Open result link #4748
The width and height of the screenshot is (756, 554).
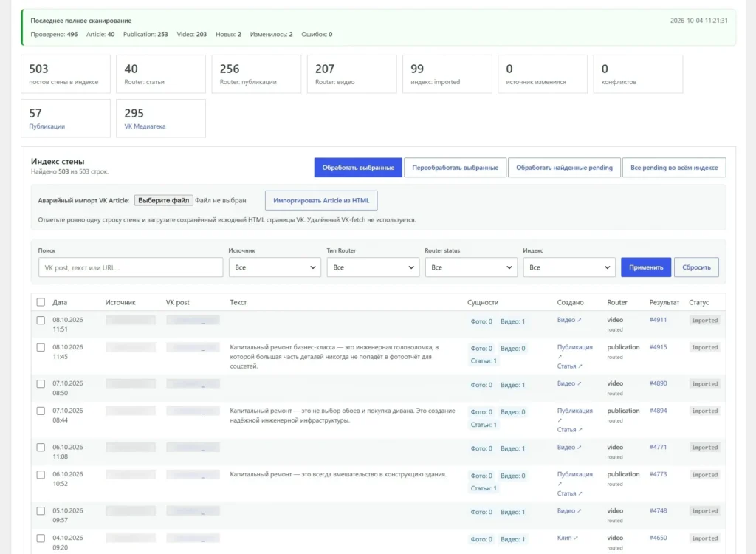pos(658,511)
